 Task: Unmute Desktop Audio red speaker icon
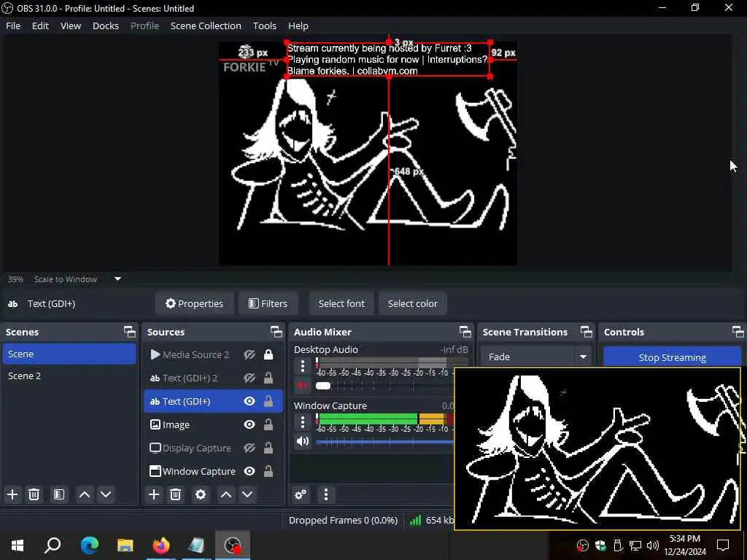click(x=301, y=385)
